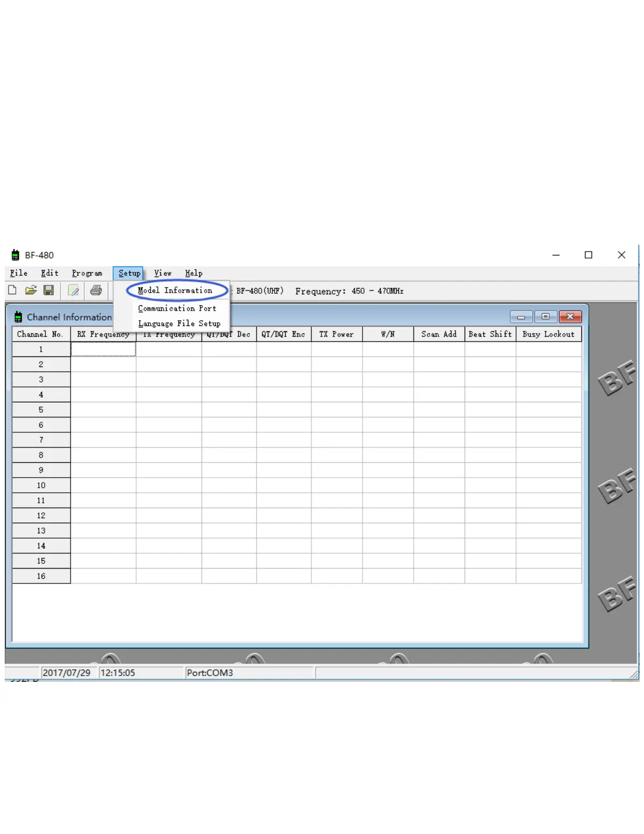Open the Program menu
Image resolution: width=644 pixels, height=834 pixels.
pos(87,273)
